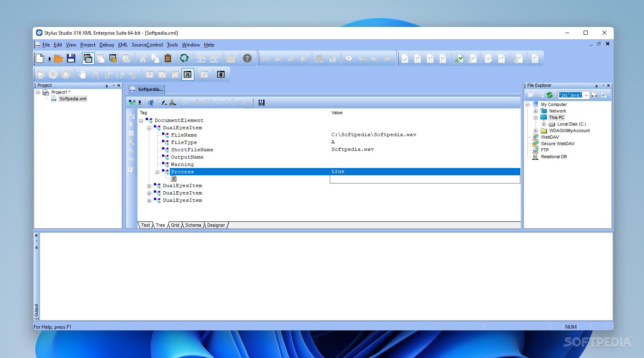The height and width of the screenshot is (358, 644).
Task: Collapse the Process node
Action: [x=158, y=172]
